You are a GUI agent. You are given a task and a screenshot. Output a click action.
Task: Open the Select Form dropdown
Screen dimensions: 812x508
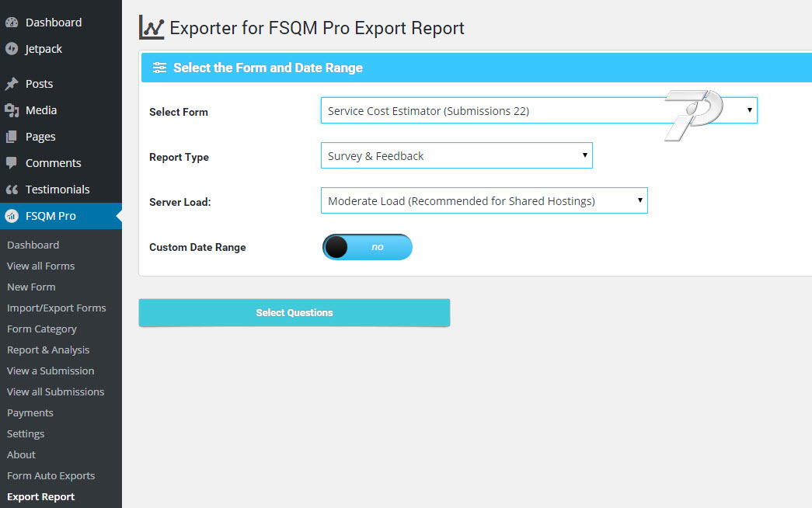[538, 111]
